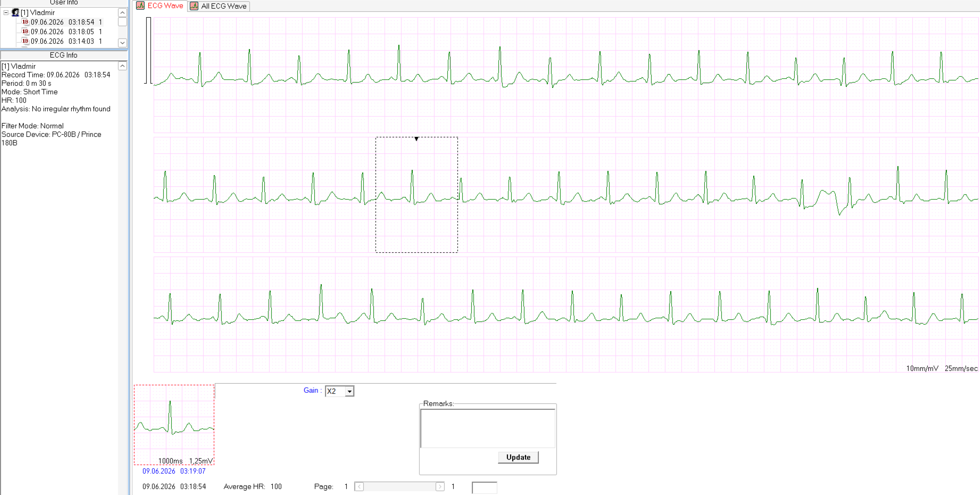Viewport: 980px width, 495px height.
Task: Click the record icon beside 03:14:03
Action: (x=25, y=41)
